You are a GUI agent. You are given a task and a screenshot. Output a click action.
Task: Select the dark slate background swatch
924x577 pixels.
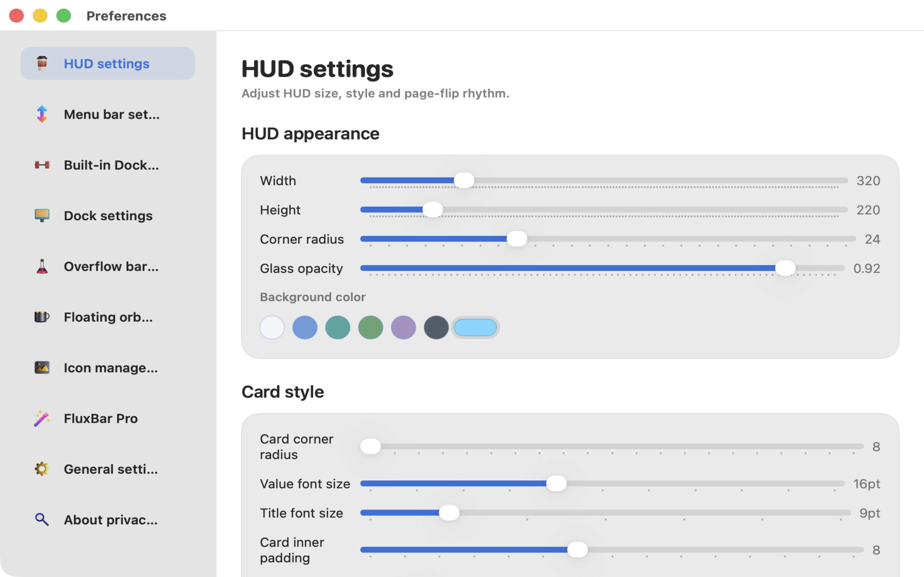(436, 327)
